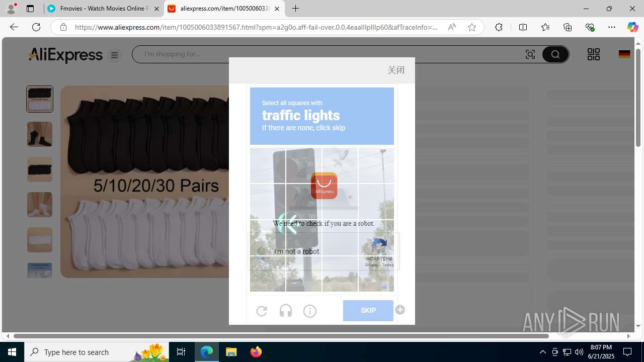
Task: Tick the I'm not a robot checkbox
Action: tap(261, 251)
